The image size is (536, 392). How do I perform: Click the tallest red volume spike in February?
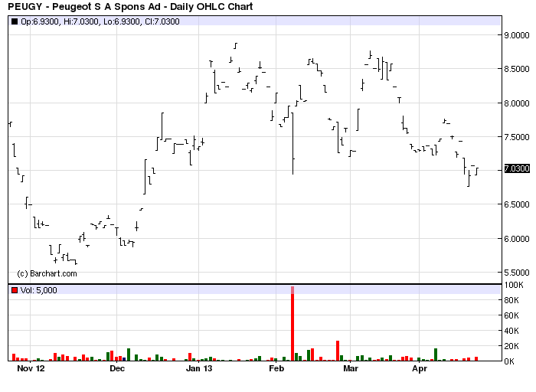293,323
